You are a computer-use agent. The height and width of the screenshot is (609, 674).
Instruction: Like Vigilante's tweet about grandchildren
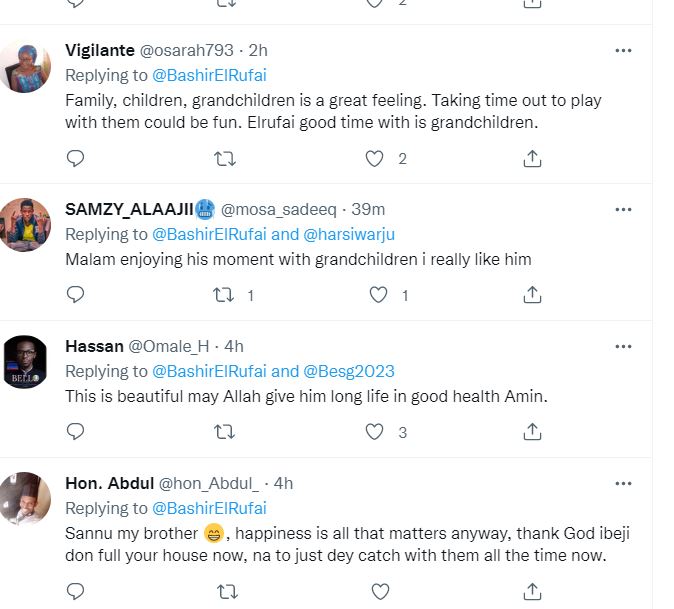point(374,158)
